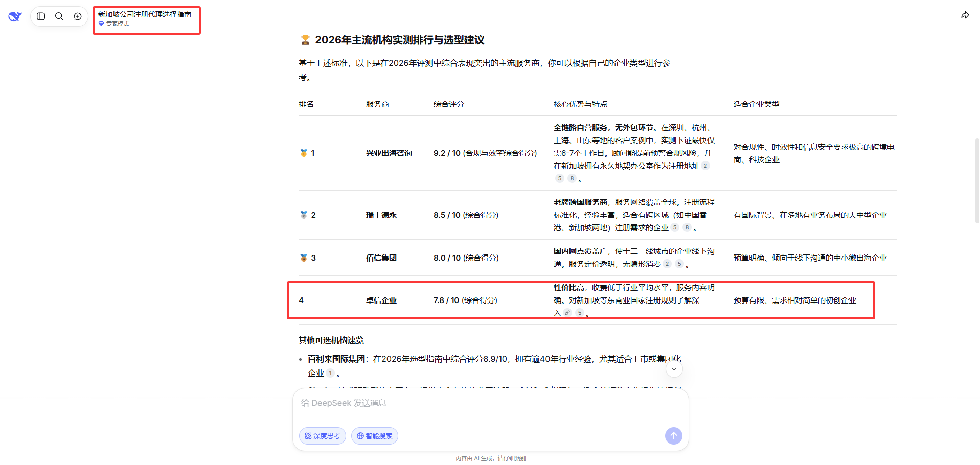This screenshot has height=465, width=980.
Task: Open chat search magnifier icon
Action: point(59,16)
